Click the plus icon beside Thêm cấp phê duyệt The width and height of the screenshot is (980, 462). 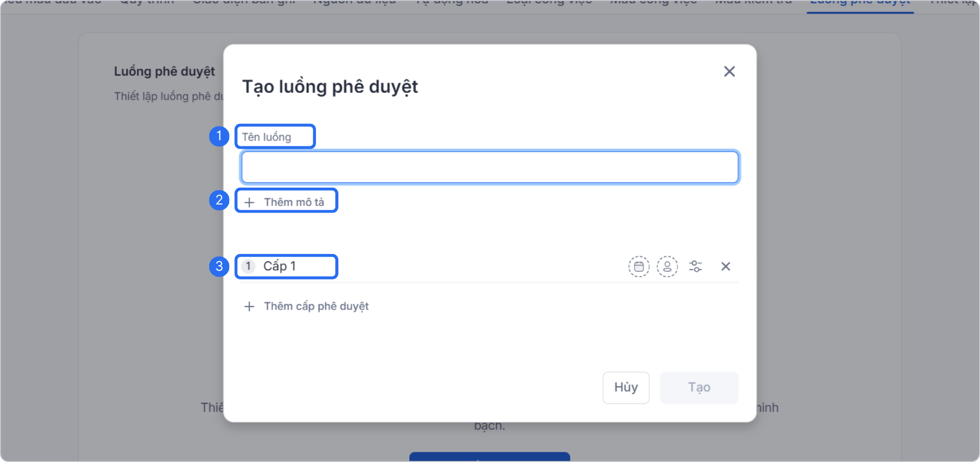(249, 306)
